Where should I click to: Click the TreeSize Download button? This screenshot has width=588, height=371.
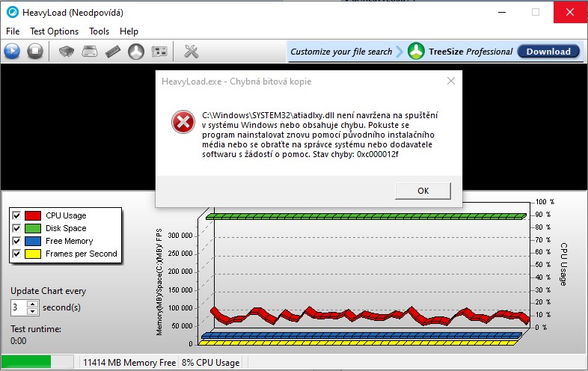click(x=548, y=52)
